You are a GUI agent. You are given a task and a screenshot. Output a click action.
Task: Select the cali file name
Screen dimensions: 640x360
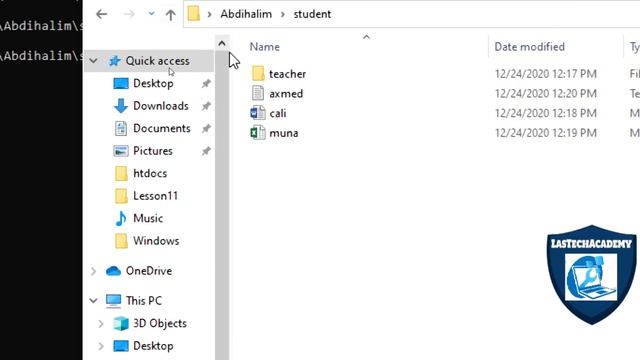point(278,113)
